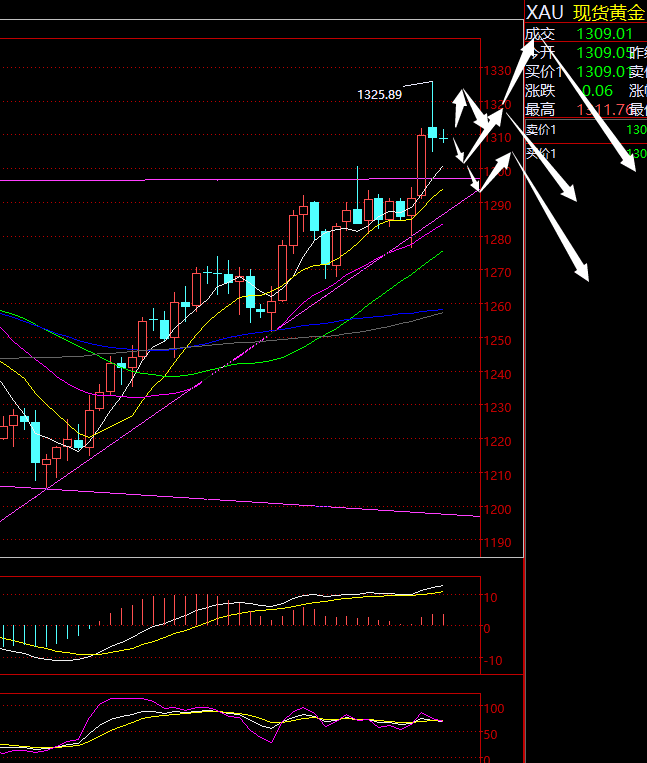Click the 1290 price axis label

coord(497,205)
